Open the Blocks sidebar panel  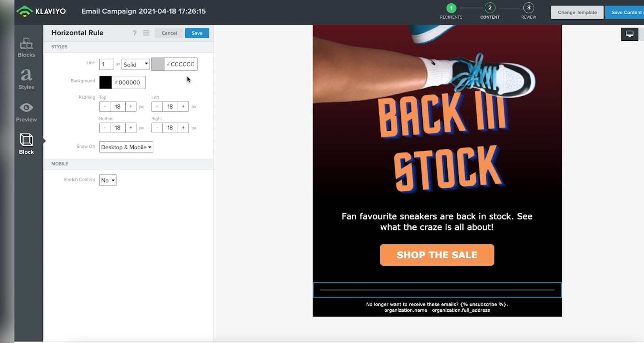[x=26, y=48]
